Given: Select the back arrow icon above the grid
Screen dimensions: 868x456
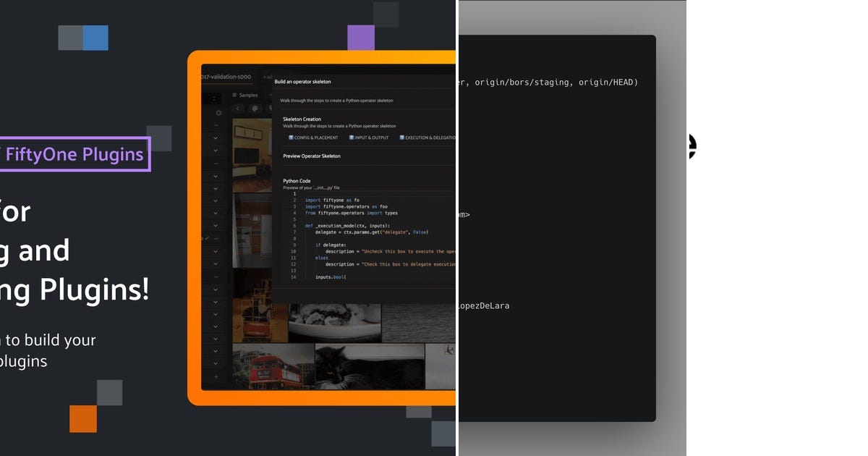Looking at the screenshot, I should (239, 108).
